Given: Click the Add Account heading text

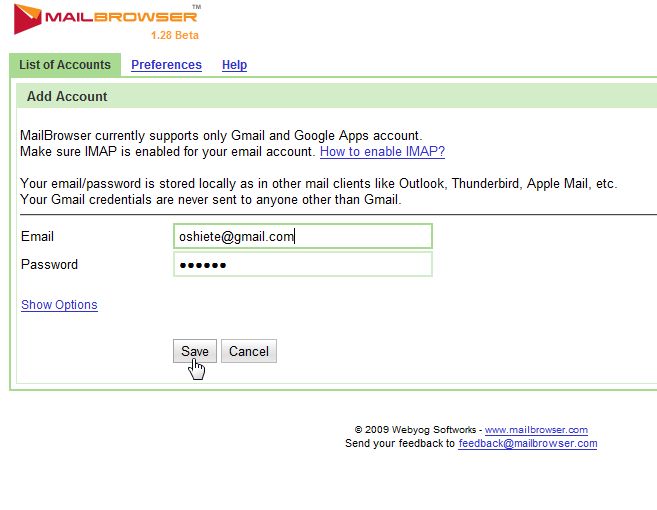Looking at the screenshot, I should tap(67, 96).
